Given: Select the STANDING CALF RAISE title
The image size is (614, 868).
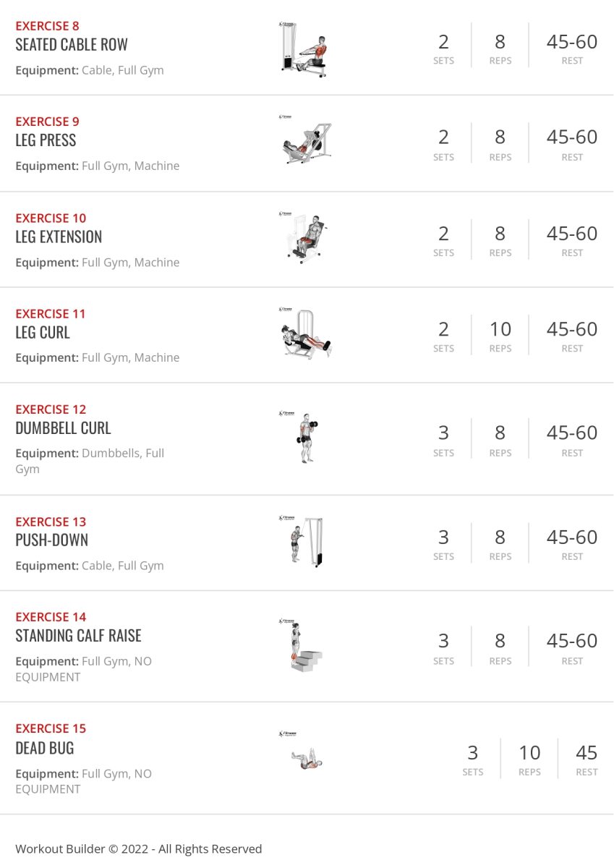Looking at the screenshot, I should [78, 636].
